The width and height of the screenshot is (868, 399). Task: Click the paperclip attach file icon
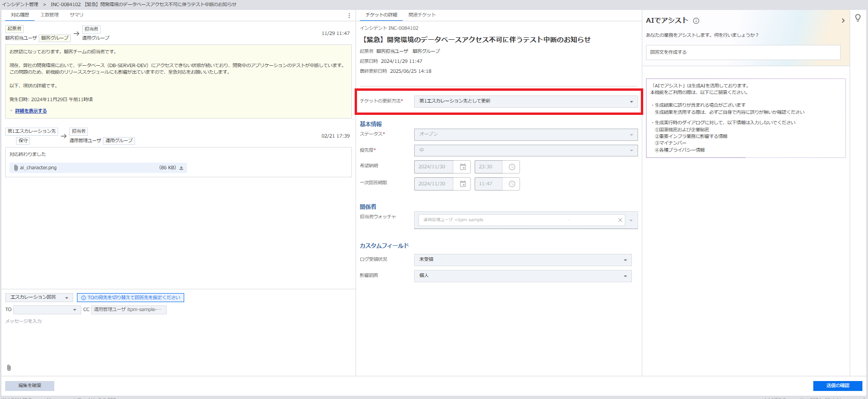pyautogui.click(x=9, y=368)
